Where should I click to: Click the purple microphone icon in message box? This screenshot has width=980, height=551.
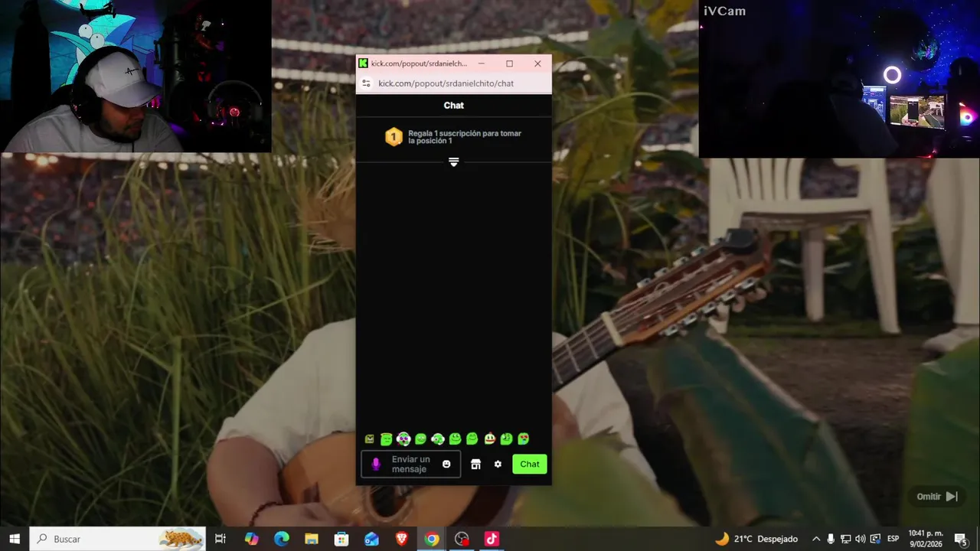click(376, 464)
